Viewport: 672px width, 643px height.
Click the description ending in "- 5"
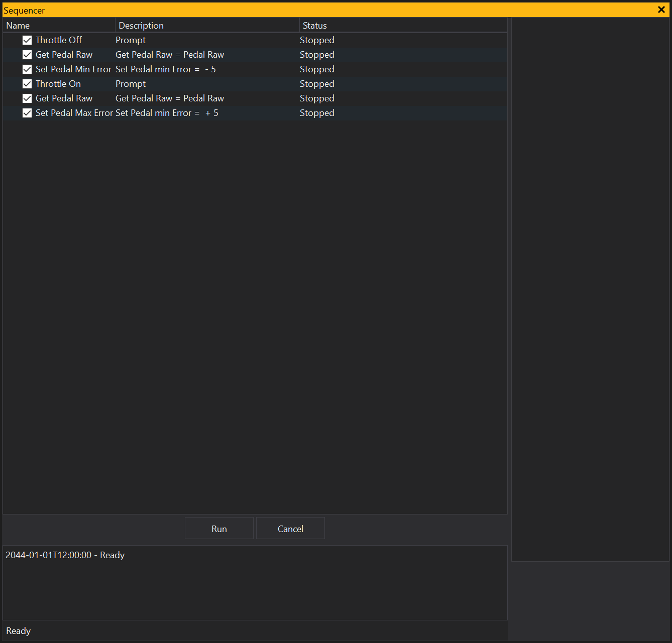(x=166, y=69)
